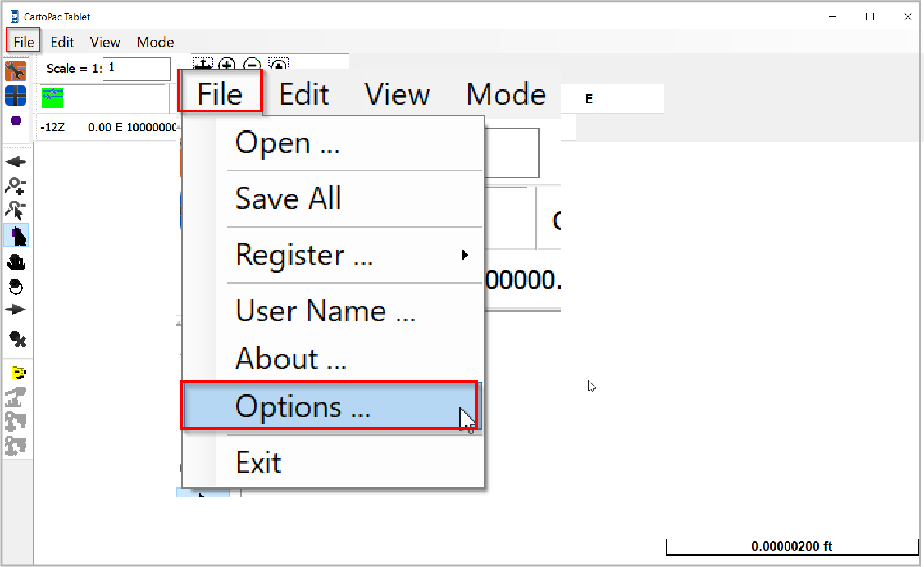This screenshot has height=567, width=924.
Task: Select the highlighted point-select cursor tool
Action: [x=16, y=235]
